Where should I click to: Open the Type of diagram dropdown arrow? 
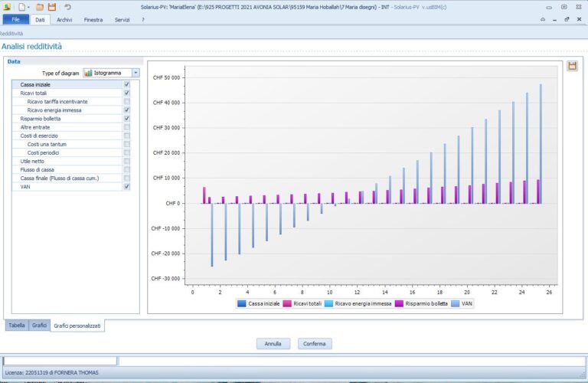[x=136, y=73]
